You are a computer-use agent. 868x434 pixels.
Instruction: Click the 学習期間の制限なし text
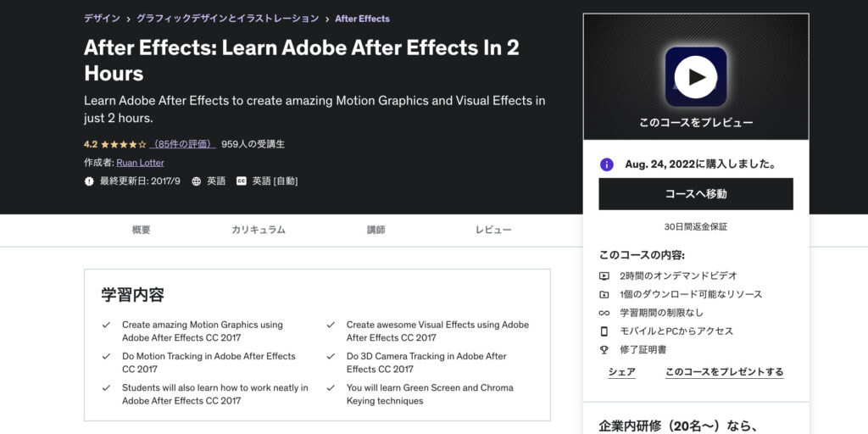click(x=661, y=313)
